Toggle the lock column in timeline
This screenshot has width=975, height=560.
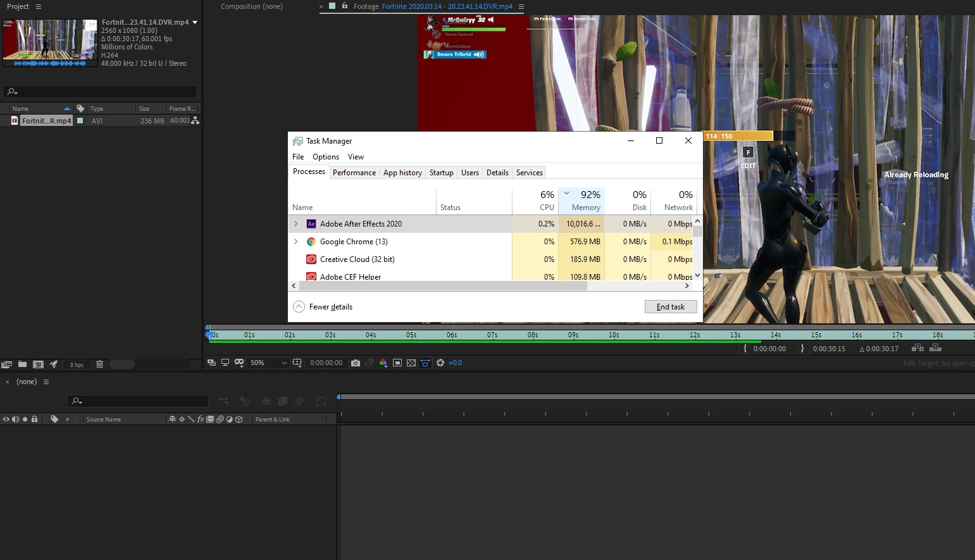click(x=35, y=419)
